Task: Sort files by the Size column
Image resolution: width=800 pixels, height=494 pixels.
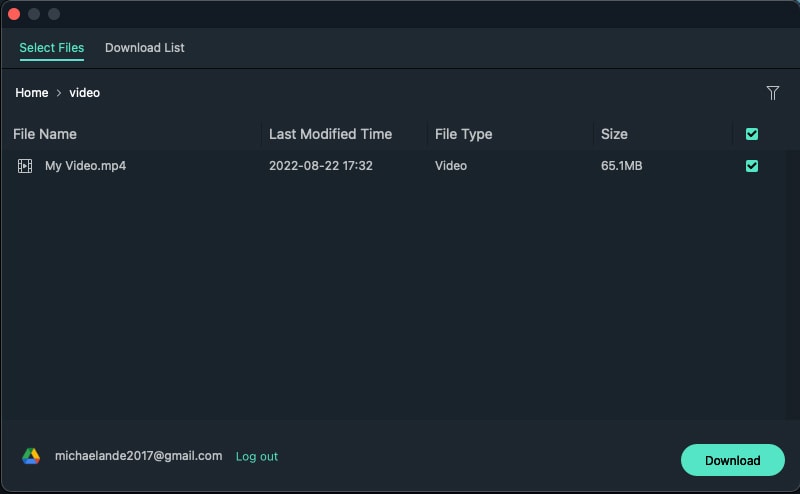Action: (x=614, y=134)
